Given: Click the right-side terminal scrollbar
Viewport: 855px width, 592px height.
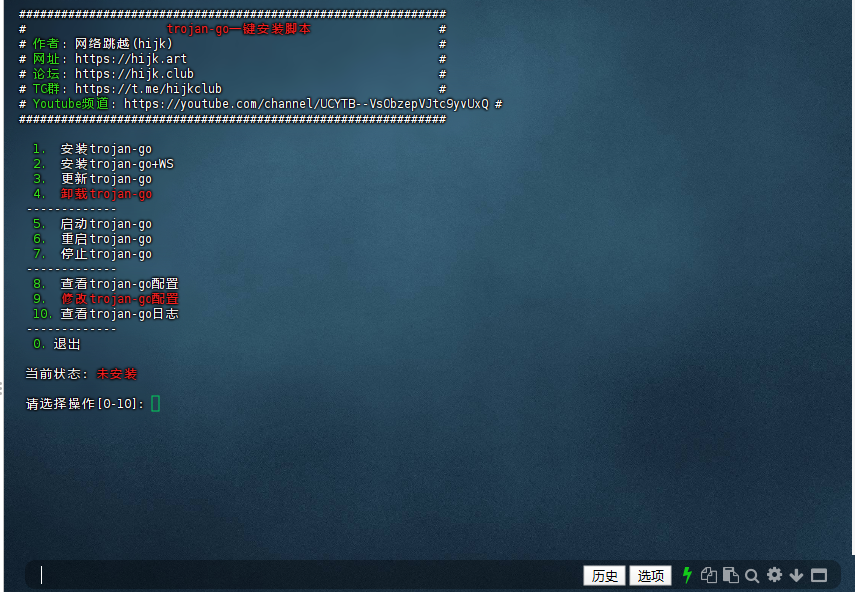Looking at the screenshot, I should click(x=851, y=280).
